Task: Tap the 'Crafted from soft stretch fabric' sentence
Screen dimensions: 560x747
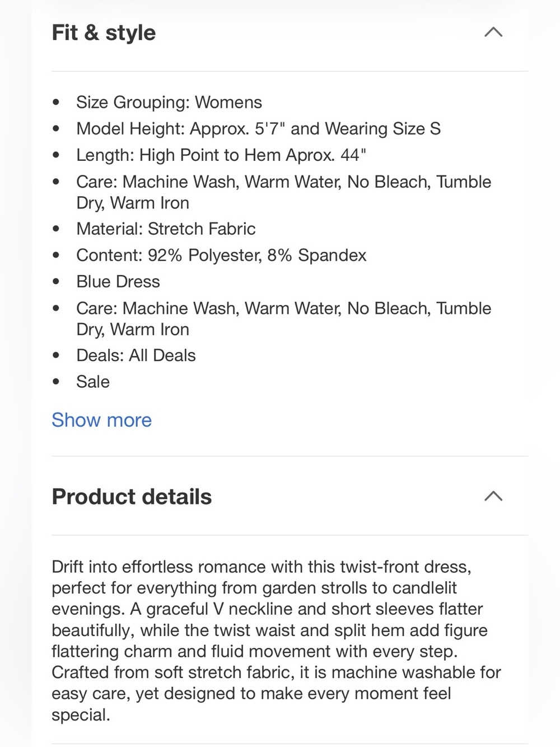Action: [276, 693]
